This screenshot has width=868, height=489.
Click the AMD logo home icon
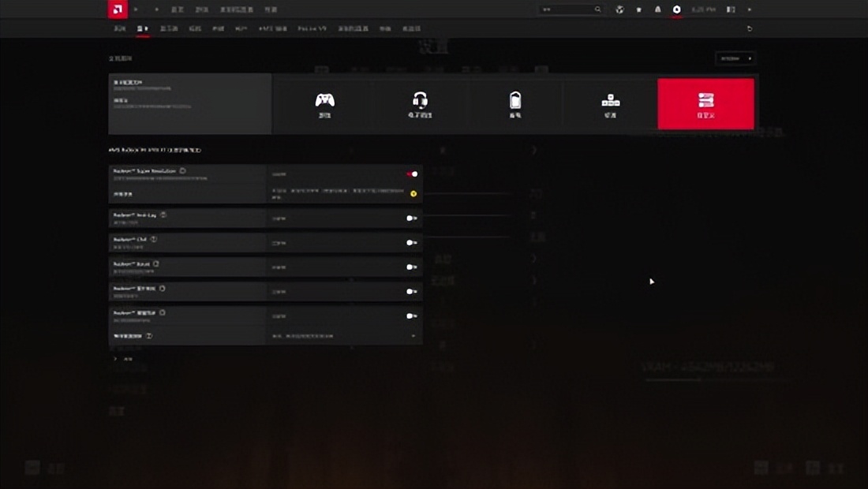[x=117, y=9]
